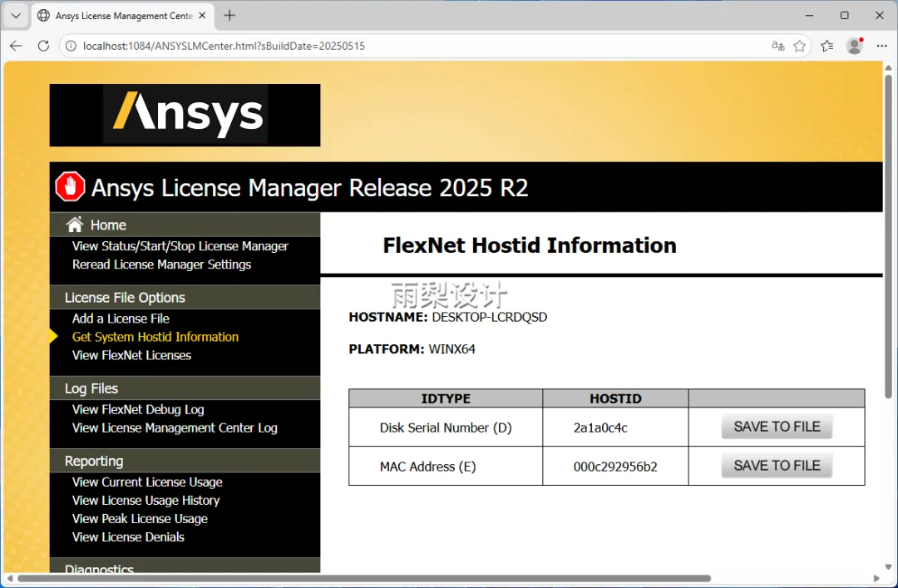Screen dimensions: 898x588
Task: Click the FlexNet Hostid Information heading
Action: pos(530,245)
